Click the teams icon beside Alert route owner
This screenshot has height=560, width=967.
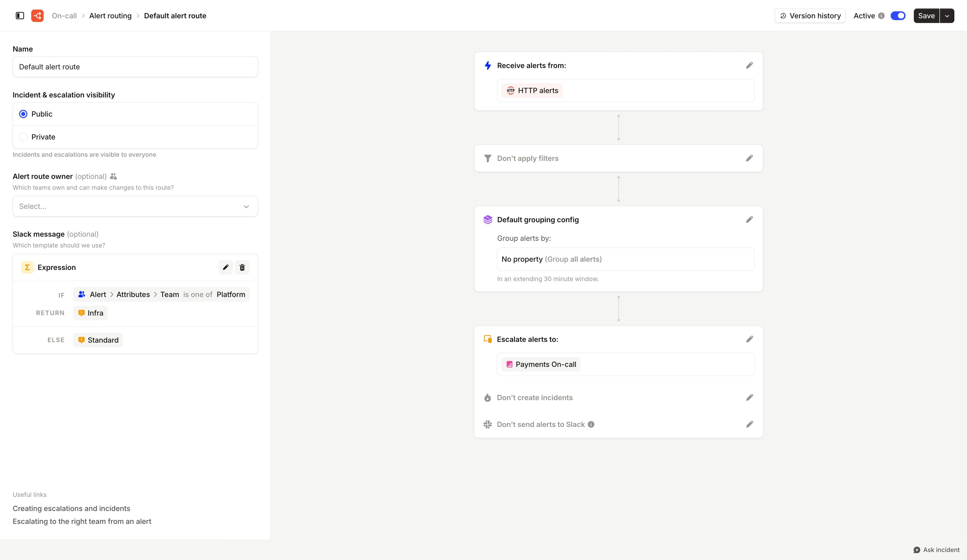click(113, 176)
